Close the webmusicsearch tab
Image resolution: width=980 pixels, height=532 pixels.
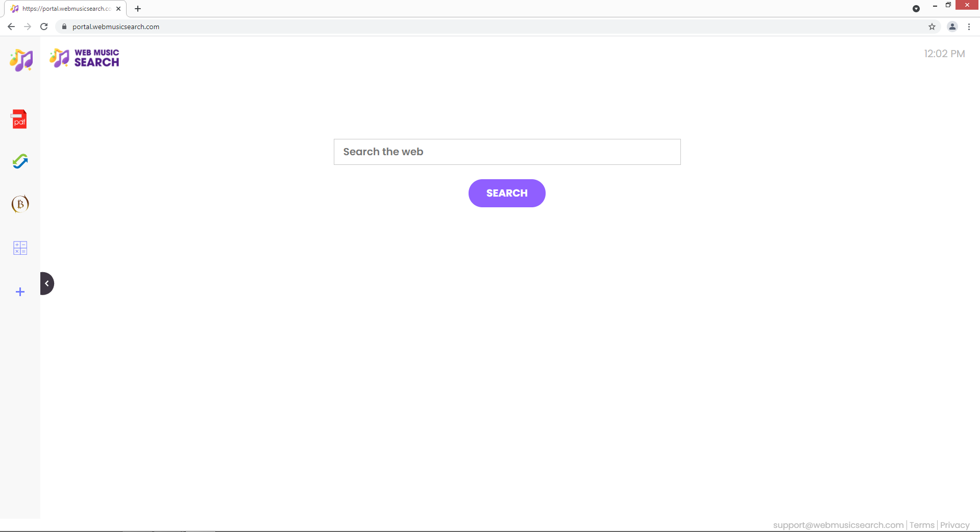click(118, 9)
